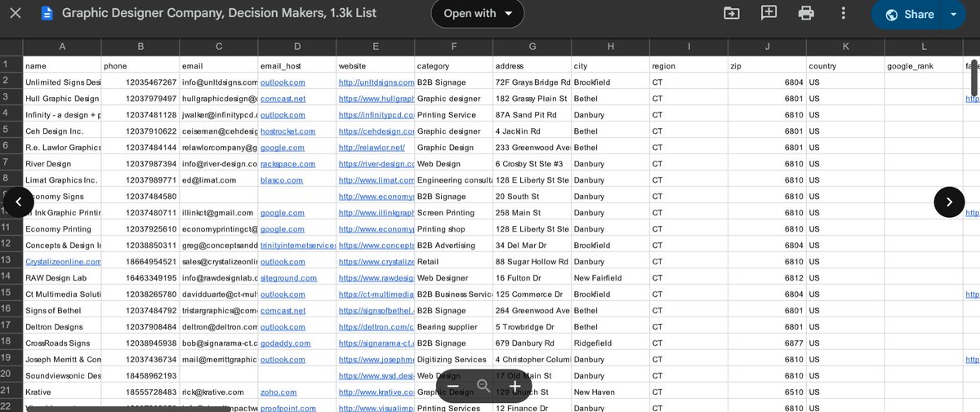Select row 5 header
This screenshot has height=412, width=980.
click(x=11, y=131)
